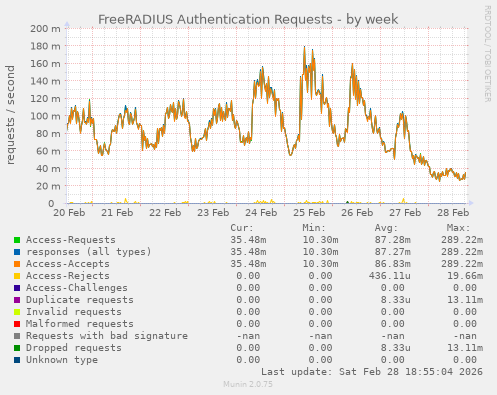Image resolution: width=497 pixels, height=395 pixels.
Task: Click the 'Last update: Sat Feb 28 18:55:04 2026' text
Action: [x=372, y=372]
